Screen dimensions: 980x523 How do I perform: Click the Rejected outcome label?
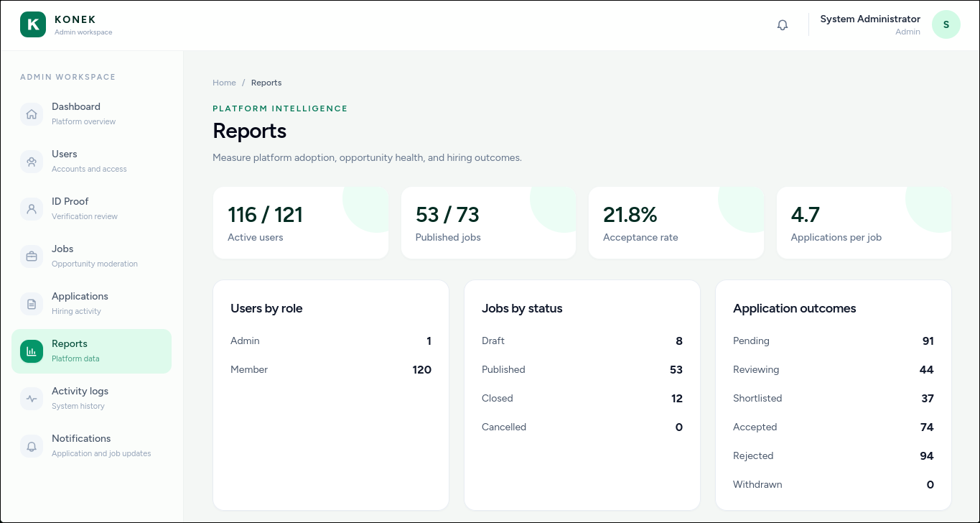(753, 455)
